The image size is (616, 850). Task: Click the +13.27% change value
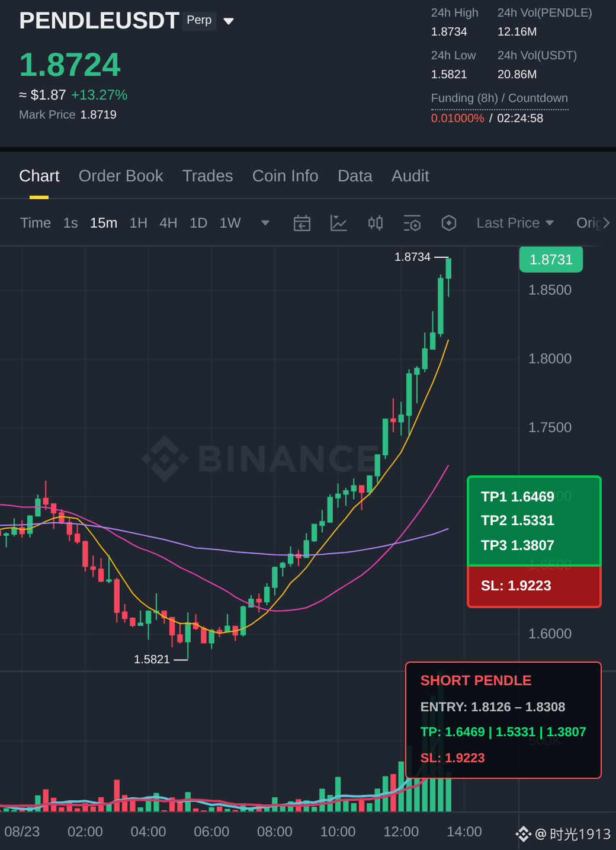point(99,95)
